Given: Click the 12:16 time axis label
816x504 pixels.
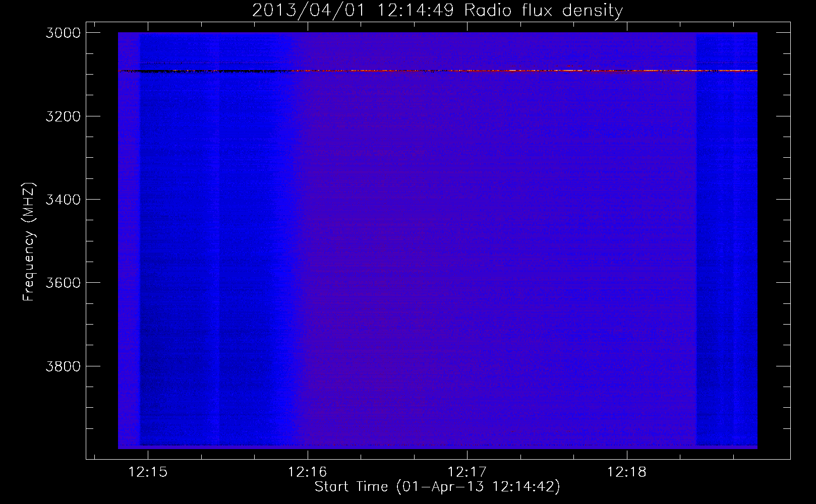Looking at the screenshot, I should click(307, 472).
